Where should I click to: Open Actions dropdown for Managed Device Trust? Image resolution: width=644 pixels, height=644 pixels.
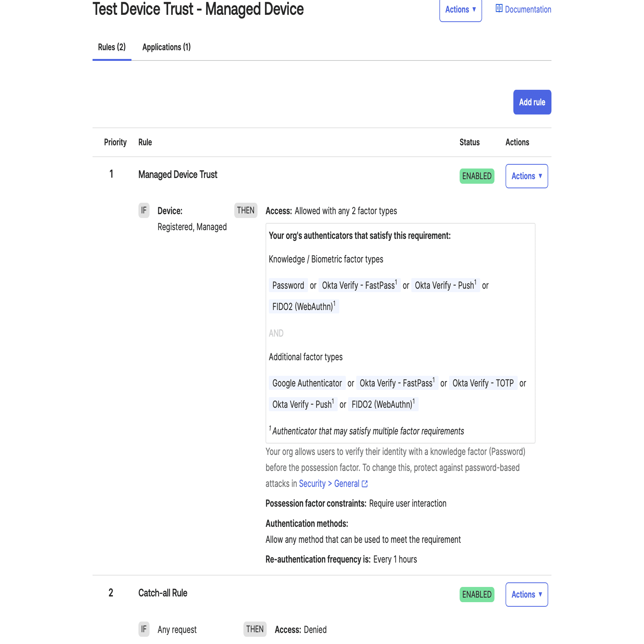pyautogui.click(x=526, y=176)
